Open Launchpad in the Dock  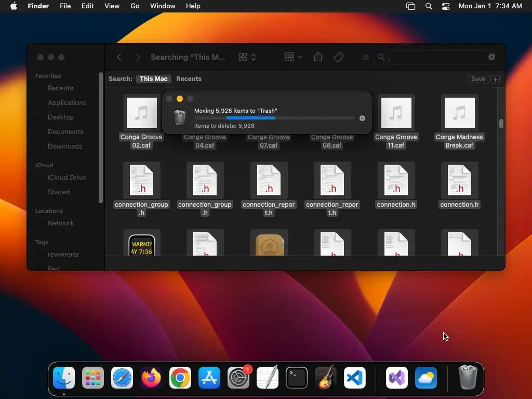tap(93, 378)
